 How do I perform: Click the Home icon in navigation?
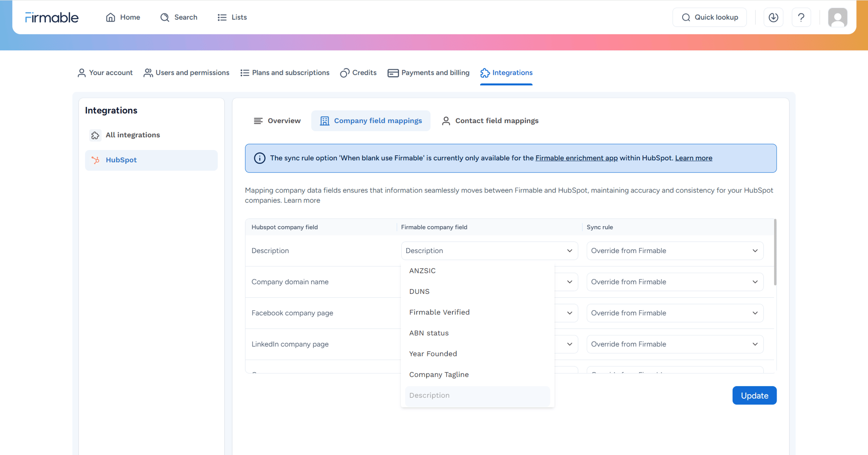coord(110,17)
